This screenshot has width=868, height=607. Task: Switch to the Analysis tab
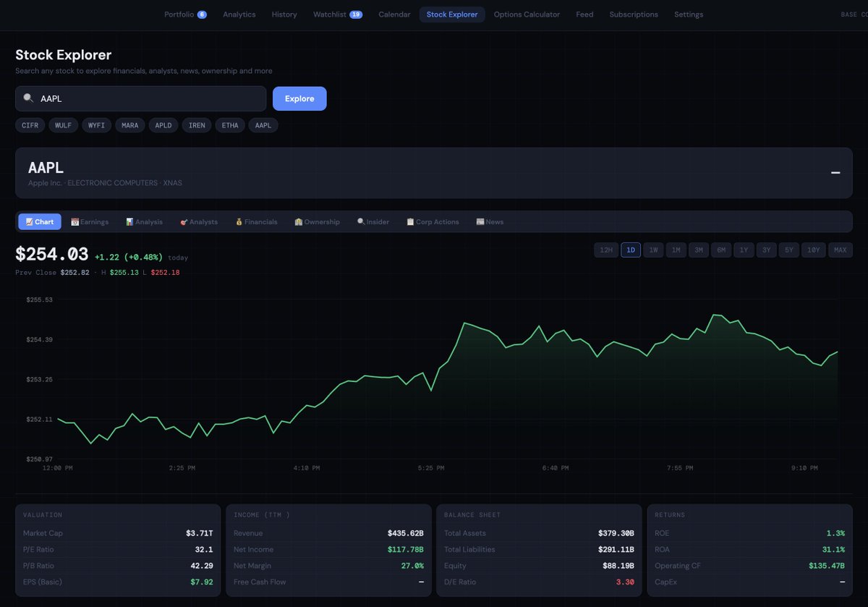(x=144, y=222)
